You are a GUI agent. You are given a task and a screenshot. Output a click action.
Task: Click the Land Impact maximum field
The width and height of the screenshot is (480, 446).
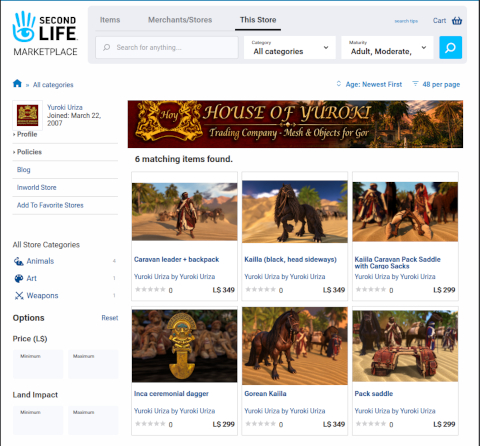click(x=93, y=420)
